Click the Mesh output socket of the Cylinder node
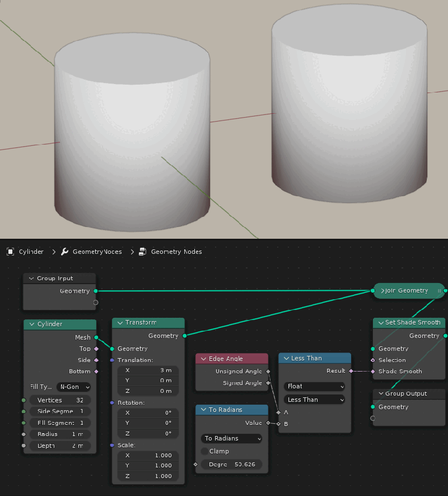Screen dimensions: 448x496 (95, 337)
